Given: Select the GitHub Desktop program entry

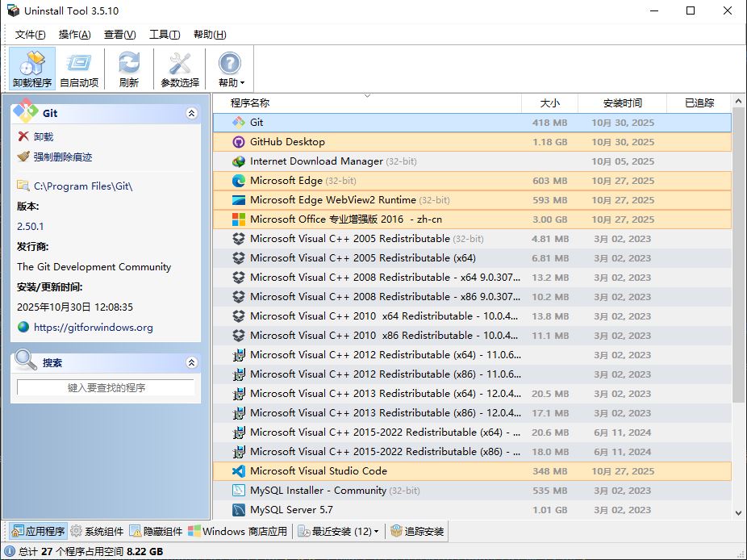Looking at the screenshot, I should [x=287, y=142].
